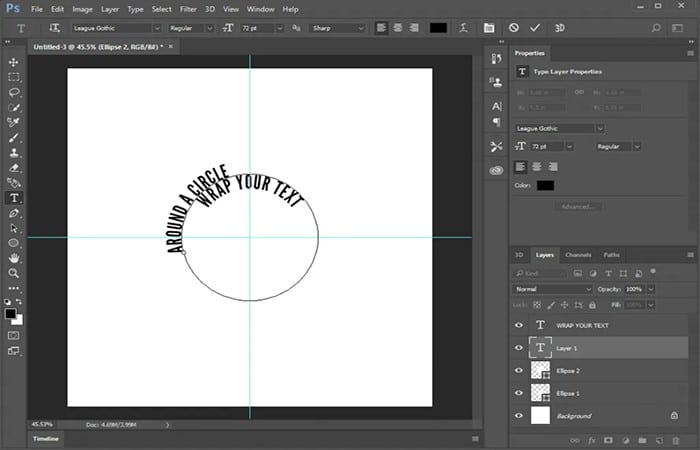Open the Normal blend mode dropdown

pyautogui.click(x=552, y=289)
